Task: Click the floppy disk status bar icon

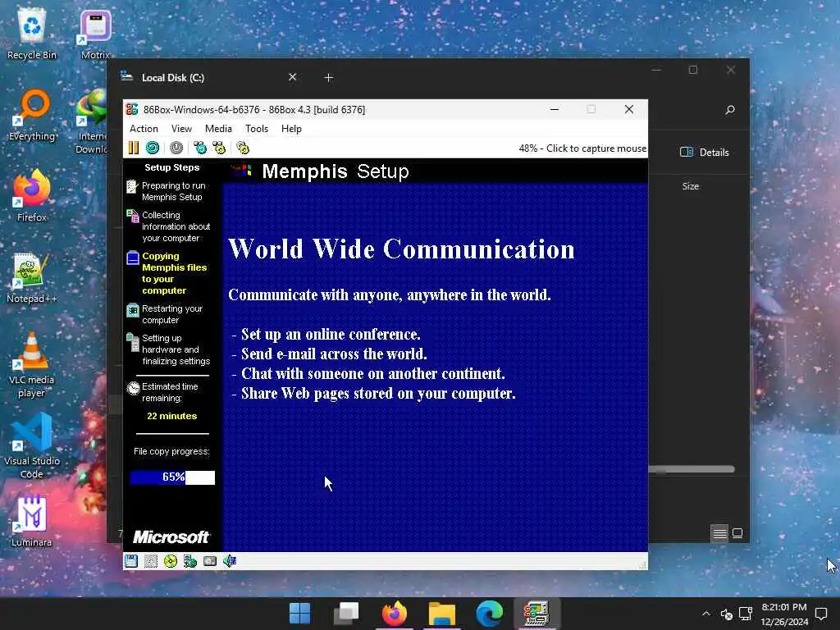Action: (x=131, y=561)
